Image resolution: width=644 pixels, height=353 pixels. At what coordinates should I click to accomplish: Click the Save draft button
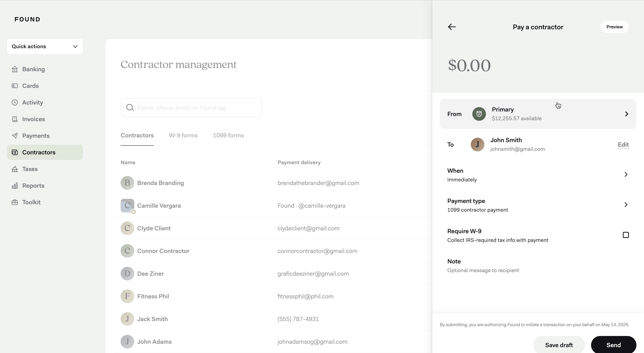point(559,345)
